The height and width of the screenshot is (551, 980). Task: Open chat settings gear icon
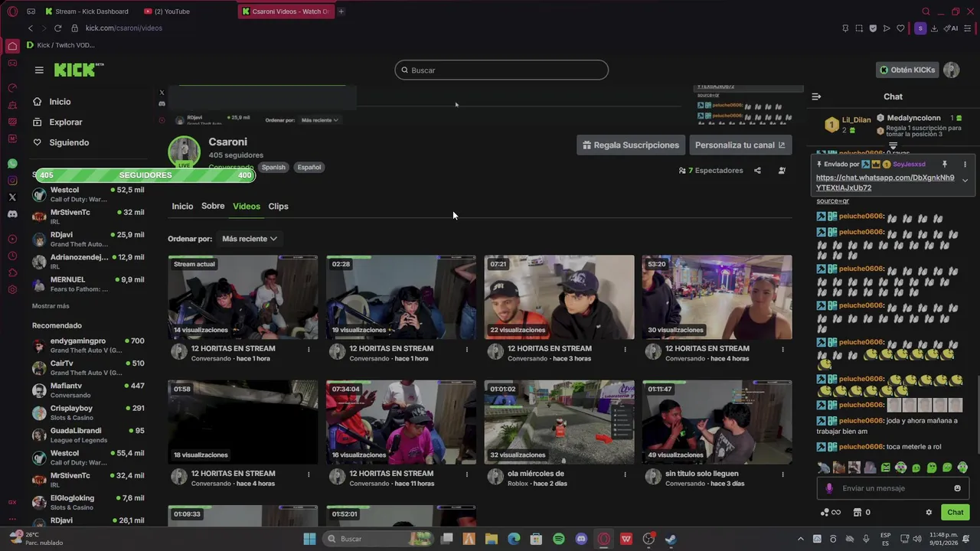point(929,513)
